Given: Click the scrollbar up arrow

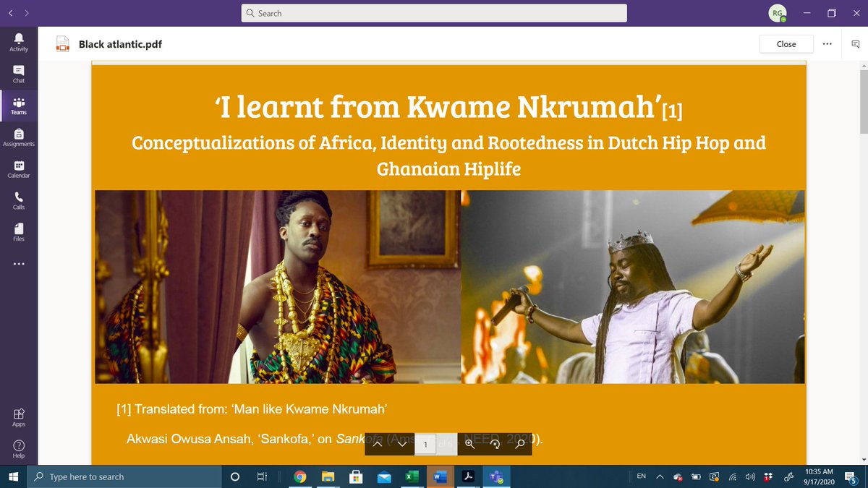Looking at the screenshot, I should [x=863, y=65].
